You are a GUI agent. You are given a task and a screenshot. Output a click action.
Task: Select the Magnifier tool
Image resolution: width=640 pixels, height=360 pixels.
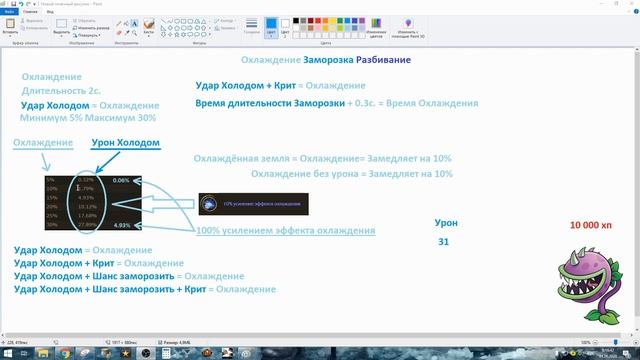point(134,33)
